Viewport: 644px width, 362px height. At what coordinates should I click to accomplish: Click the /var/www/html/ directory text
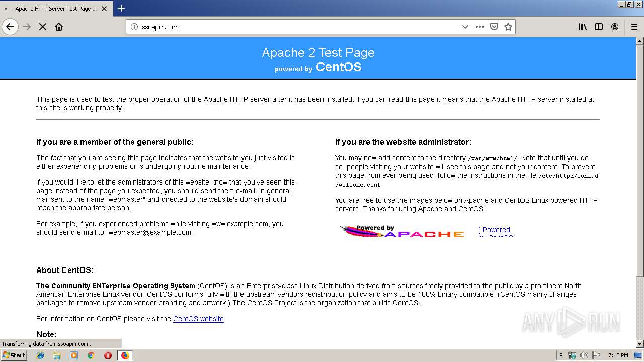tap(493, 158)
